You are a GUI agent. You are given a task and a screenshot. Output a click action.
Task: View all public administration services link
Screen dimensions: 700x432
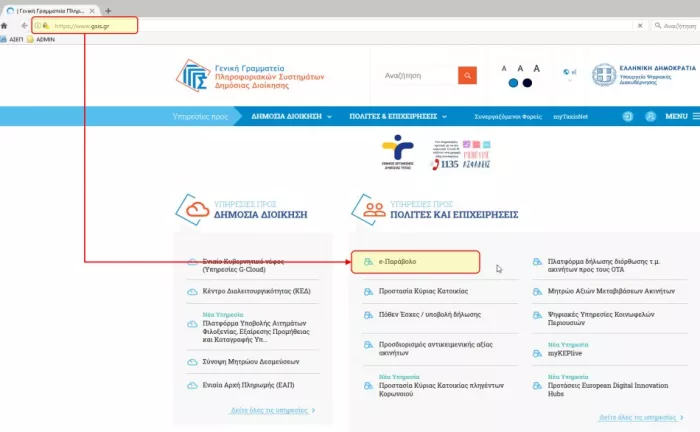[272, 410]
